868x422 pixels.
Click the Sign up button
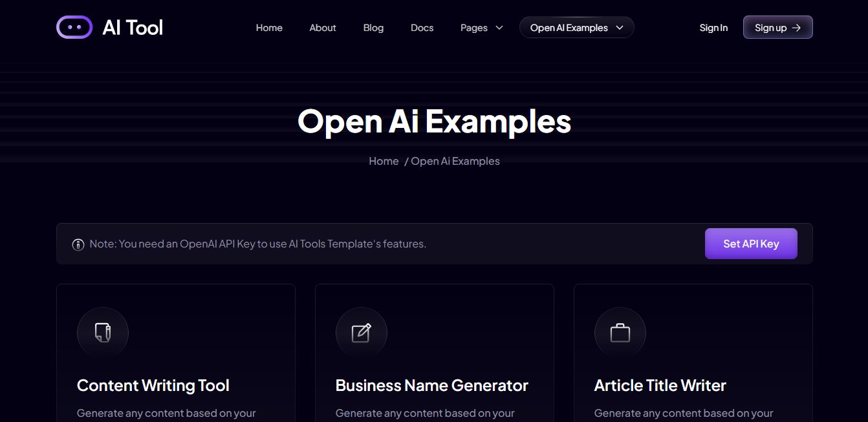point(778,27)
